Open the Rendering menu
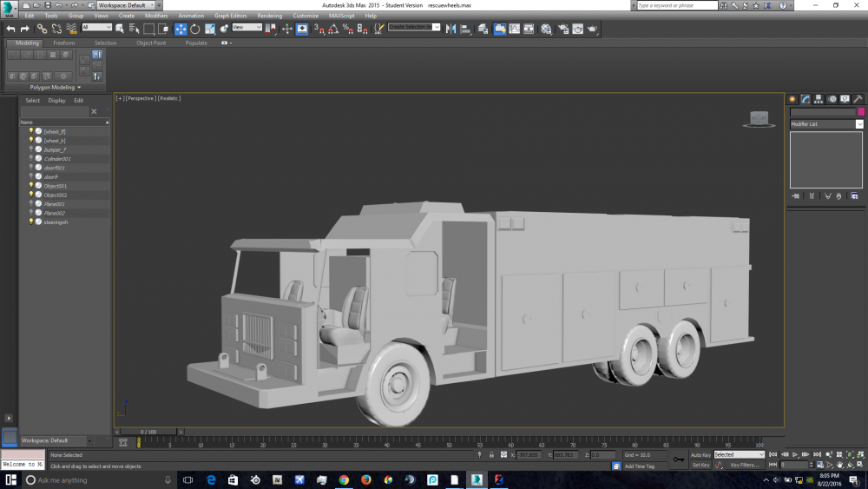Image resolution: width=868 pixels, height=489 pixels. click(x=269, y=16)
